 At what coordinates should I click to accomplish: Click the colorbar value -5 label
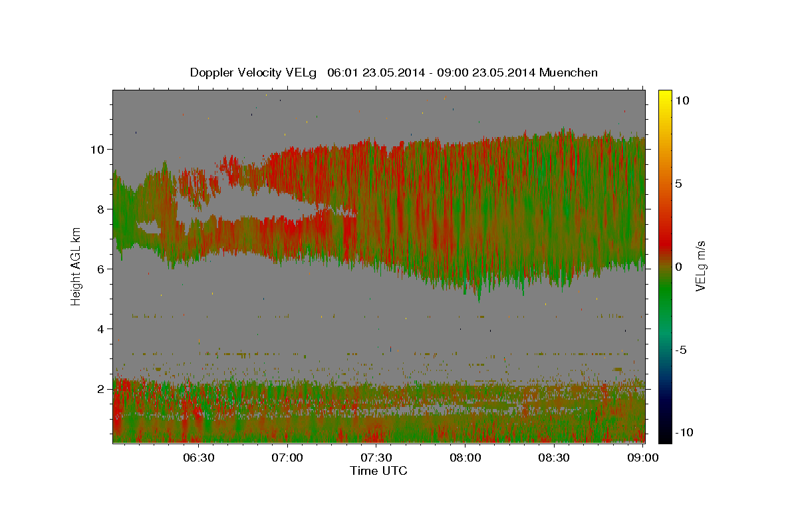tap(681, 350)
